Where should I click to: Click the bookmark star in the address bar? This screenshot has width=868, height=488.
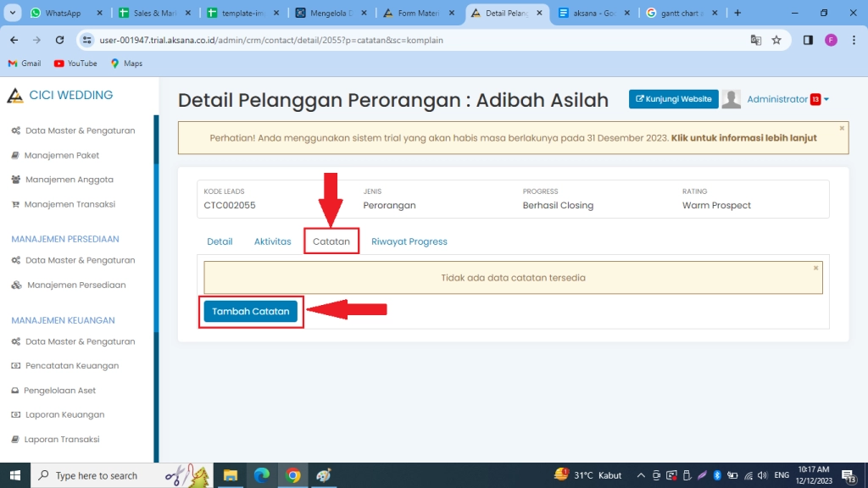point(777,39)
